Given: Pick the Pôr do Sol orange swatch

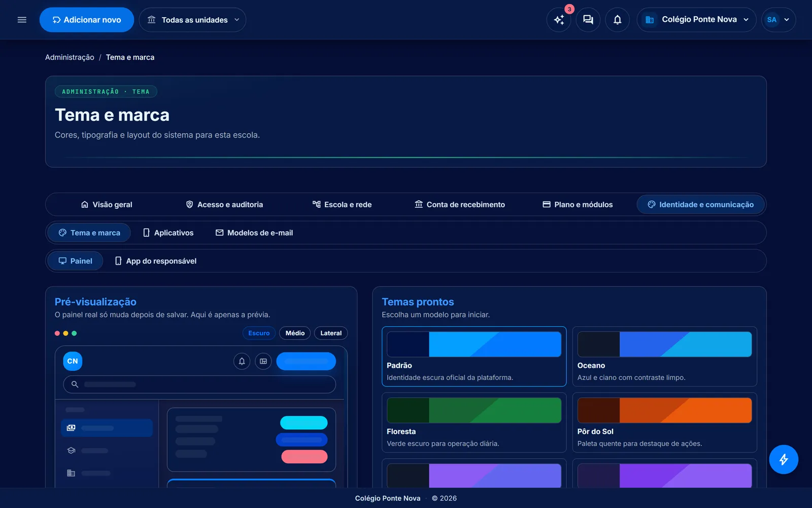Looking at the screenshot, I should tap(665, 410).
